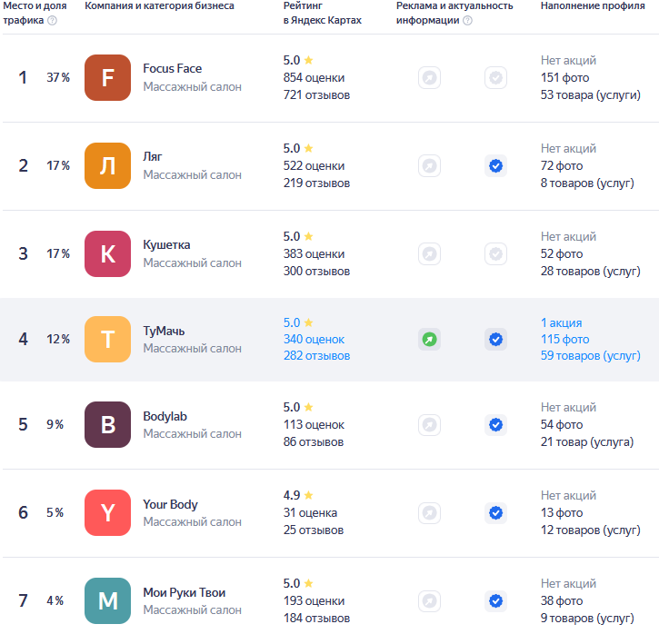
Task: Click the ТуМачь company logo
Action: 107,339
